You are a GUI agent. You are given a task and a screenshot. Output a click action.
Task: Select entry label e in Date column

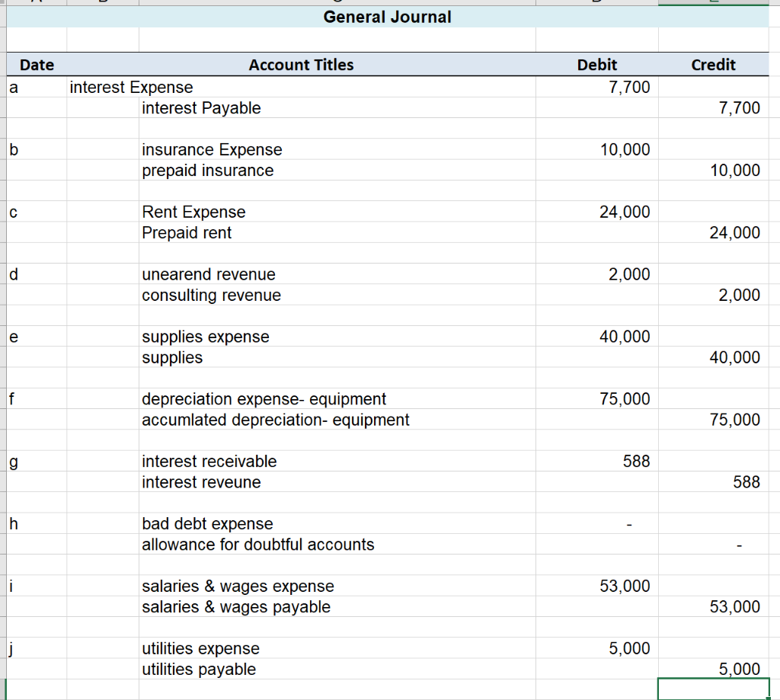(37, 337)
